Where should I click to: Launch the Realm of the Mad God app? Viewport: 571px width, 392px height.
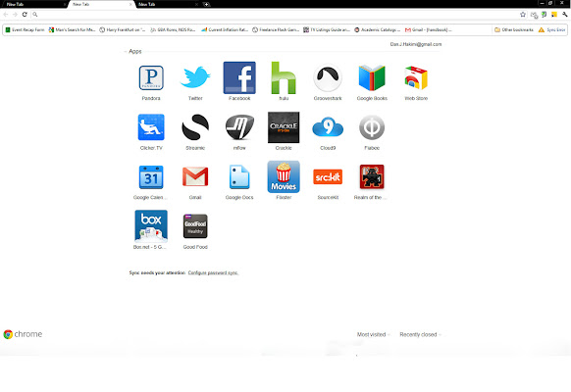pyautogui.click(x=372, y=177)
